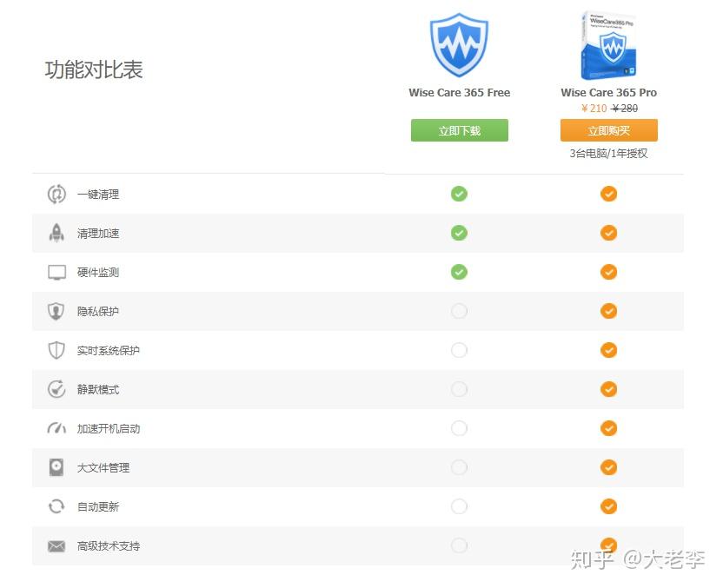Image resolution: width=723 pixels, height=588 pixels.
Task: Click the 清理加速 rocket icon
Action: click(x=56, y=233)
